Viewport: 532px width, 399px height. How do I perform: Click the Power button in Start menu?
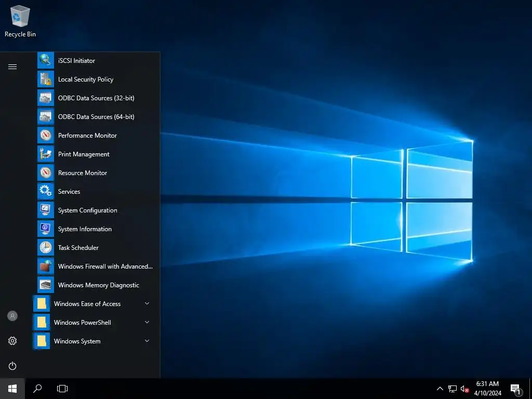pyautogui.click(x=12, y=366)
